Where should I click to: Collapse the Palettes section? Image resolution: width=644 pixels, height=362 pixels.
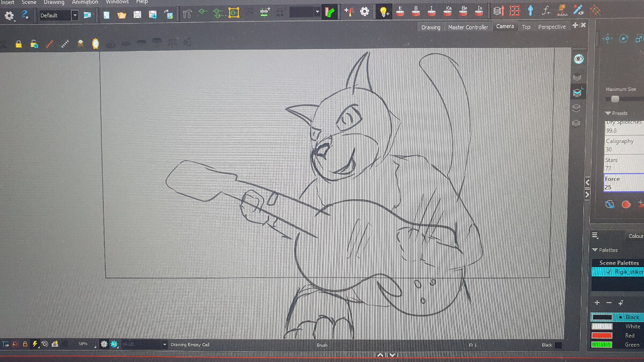(x=595, y=250)
